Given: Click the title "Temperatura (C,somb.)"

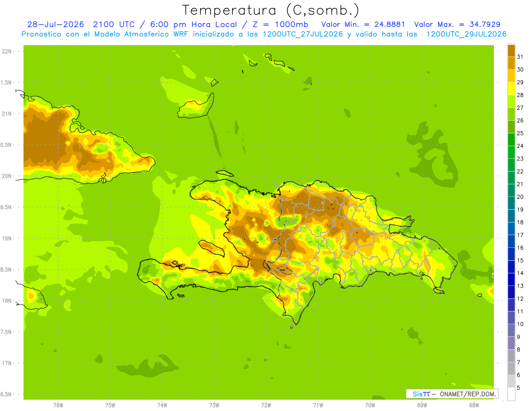Looking at the screenshot, I should tap(271, 11).
